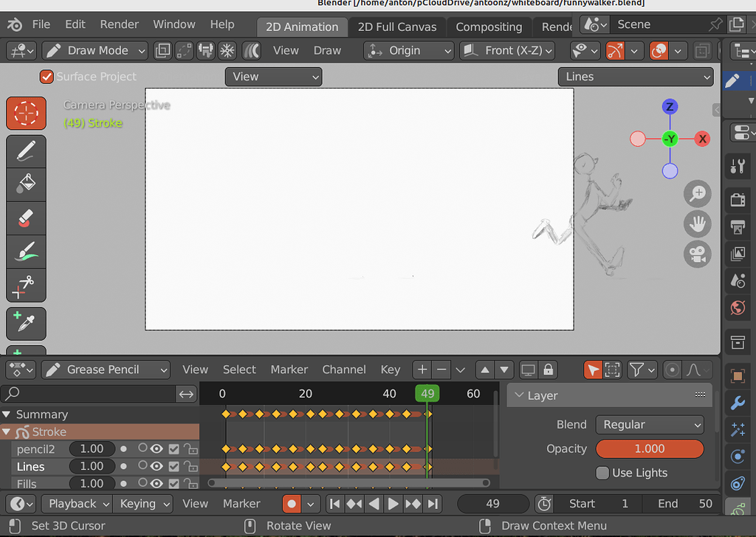This screenshot has height=537, width=756.
Task: Open the Window menu
Action: (x=174, y=24)
